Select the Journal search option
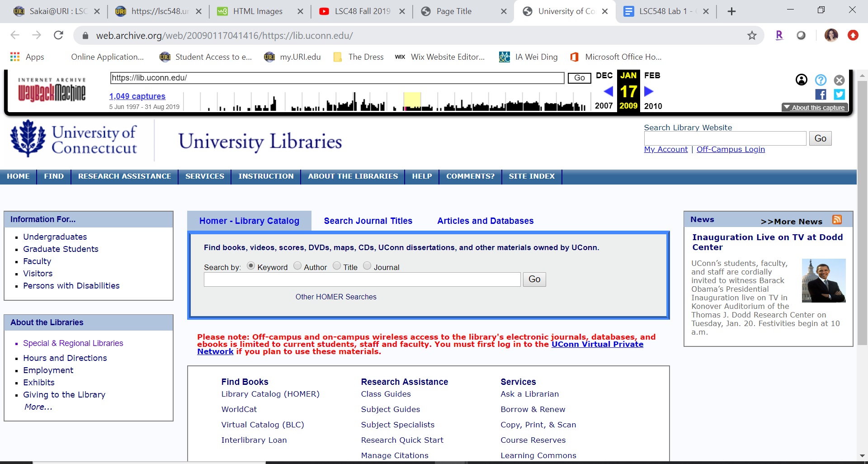The width and height of the screenshot is (868, 464). point(367,266)
